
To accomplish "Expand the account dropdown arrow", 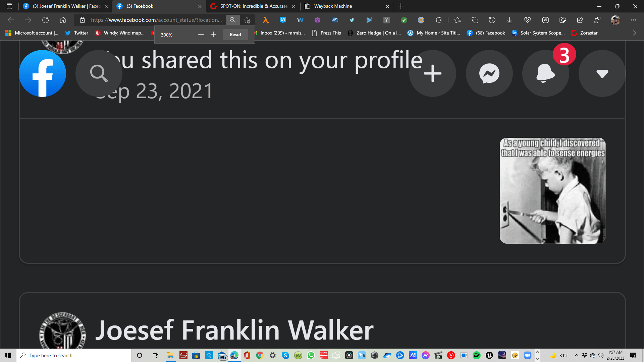I will coord(602,73).
